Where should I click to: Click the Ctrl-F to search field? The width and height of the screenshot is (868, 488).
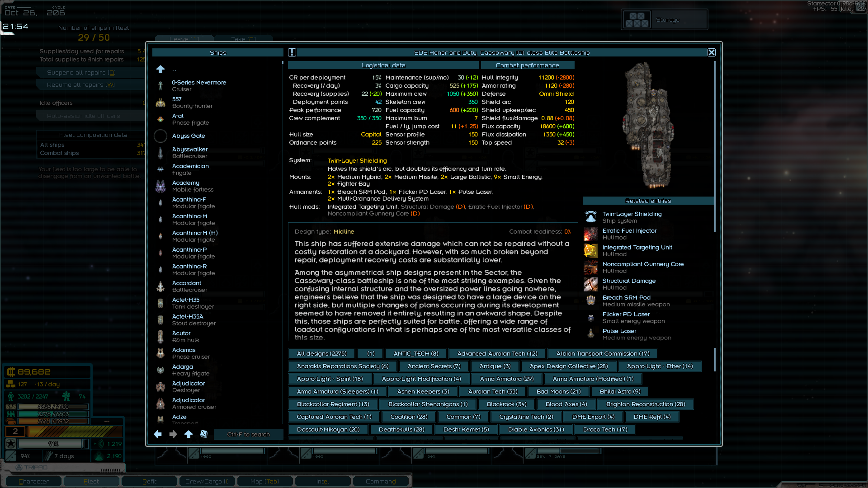(x=248, y=434)
